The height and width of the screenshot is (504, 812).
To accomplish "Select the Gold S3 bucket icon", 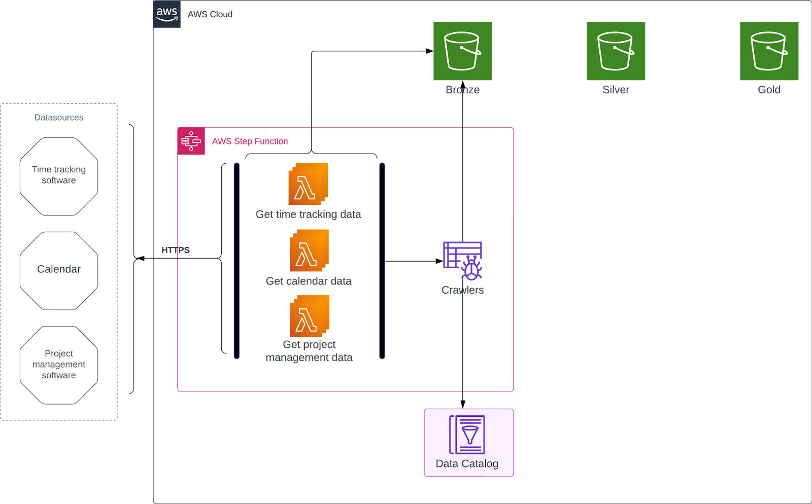I will click(x=769, y=51).
